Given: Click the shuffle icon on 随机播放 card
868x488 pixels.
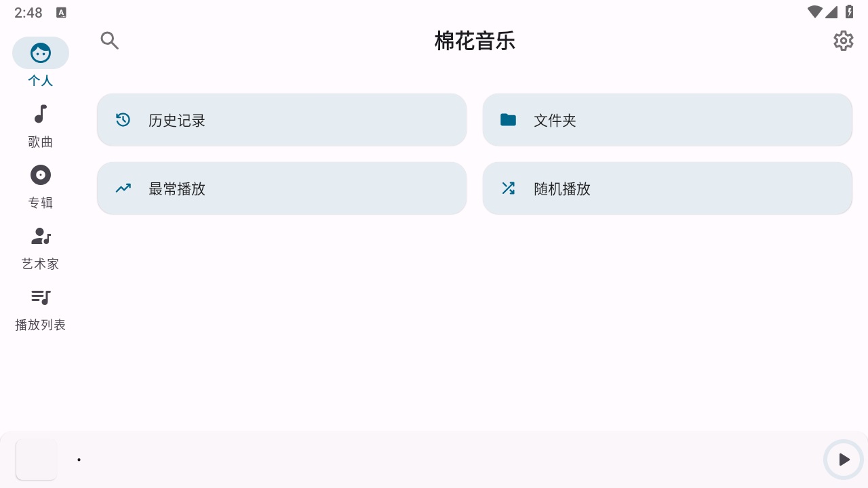Looking at the screenshot, I should tap(508, 188).
